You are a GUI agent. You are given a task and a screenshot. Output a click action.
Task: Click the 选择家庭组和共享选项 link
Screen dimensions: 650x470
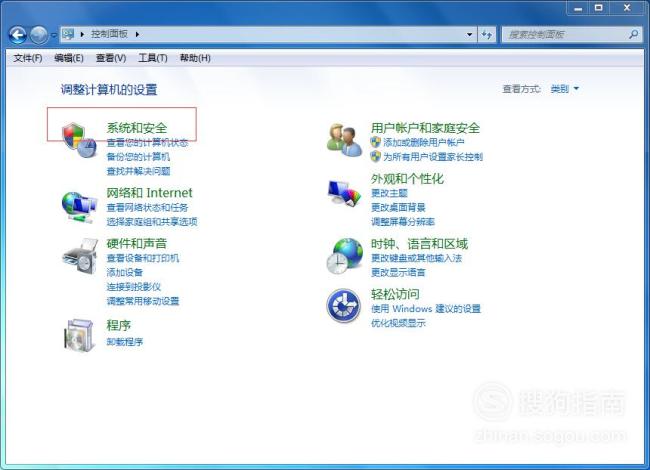point(152,222)
